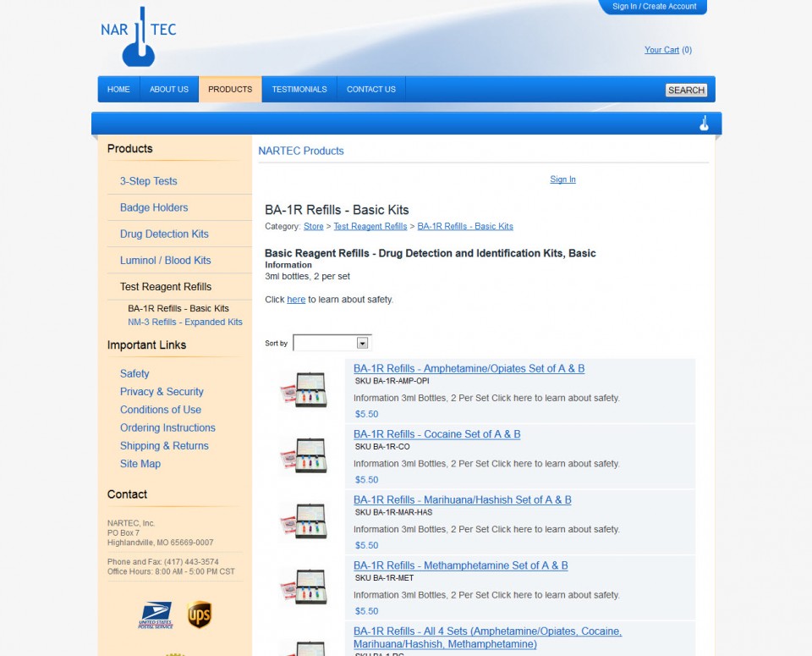
Task: Open 3-Step Tests category
Action: [x=149, y=181]
